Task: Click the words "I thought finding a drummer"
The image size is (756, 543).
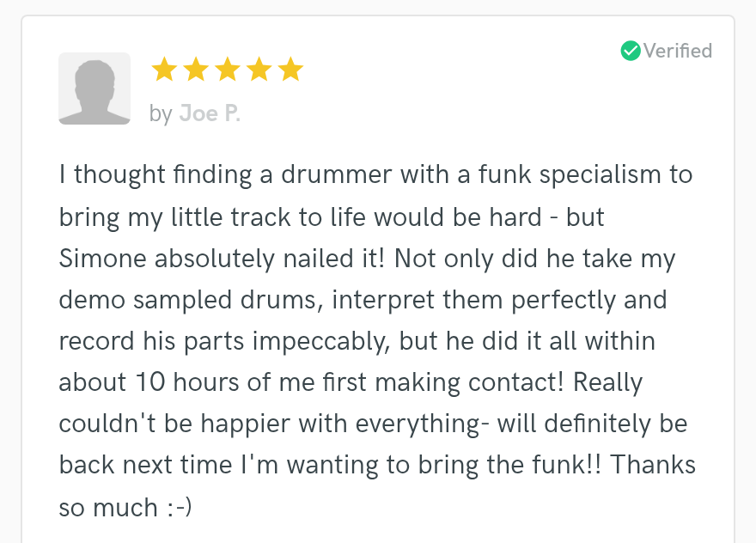Action: (226, 174)
